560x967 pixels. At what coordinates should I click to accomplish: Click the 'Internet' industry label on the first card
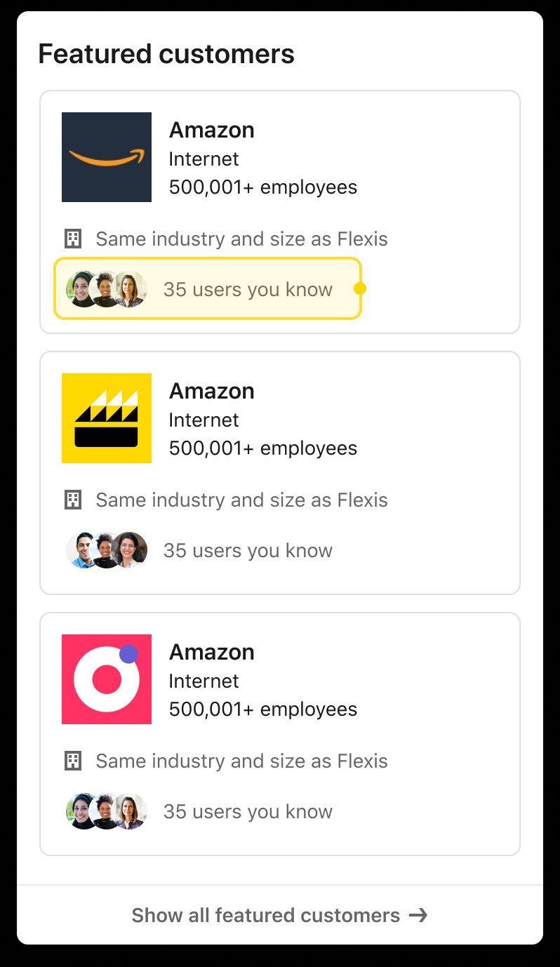pos(204,159)
